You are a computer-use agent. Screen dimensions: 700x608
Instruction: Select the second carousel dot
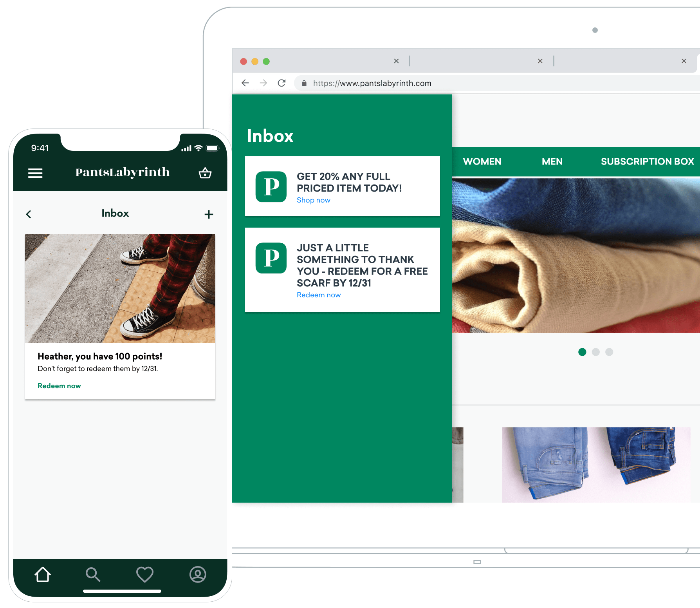(596, 352)
